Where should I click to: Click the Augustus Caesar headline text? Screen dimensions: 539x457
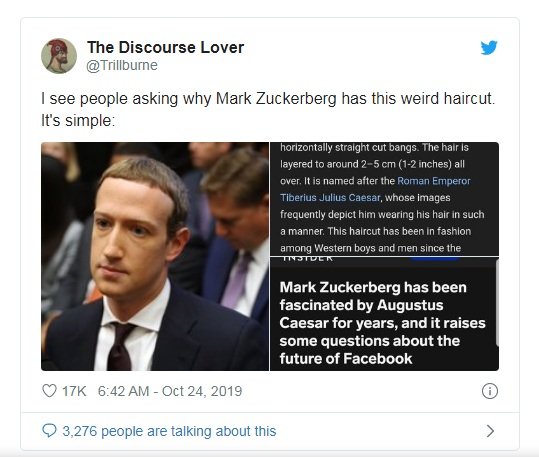tap(382, 323)
